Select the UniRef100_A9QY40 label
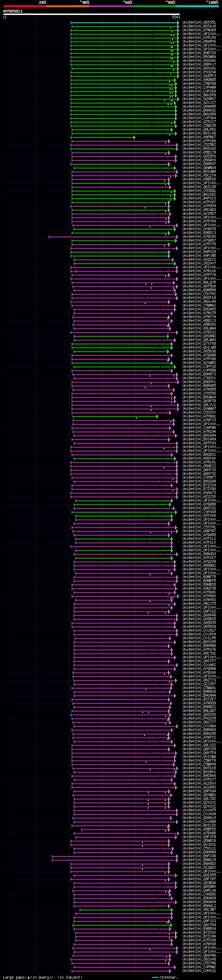This screenshot has width=222, height=980. [x=199, y=459]
